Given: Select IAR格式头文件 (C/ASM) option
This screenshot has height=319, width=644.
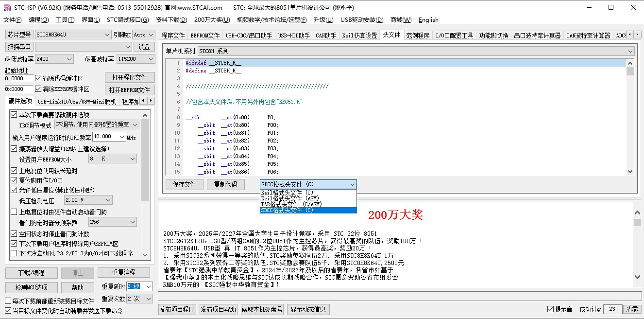Looking at the screenshot, I should (308, 204).
